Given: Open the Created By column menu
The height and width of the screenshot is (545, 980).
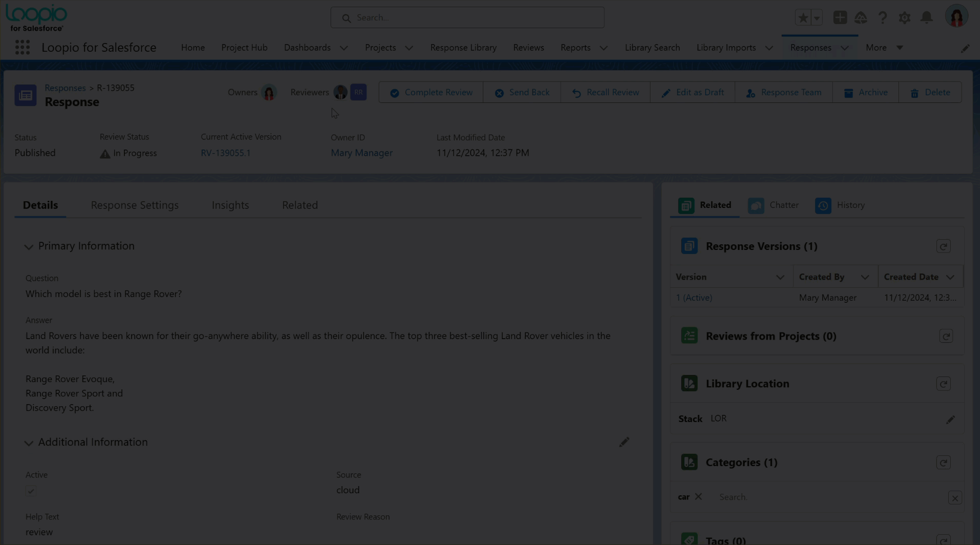Looking at the screenshot, I should [865, 278].
